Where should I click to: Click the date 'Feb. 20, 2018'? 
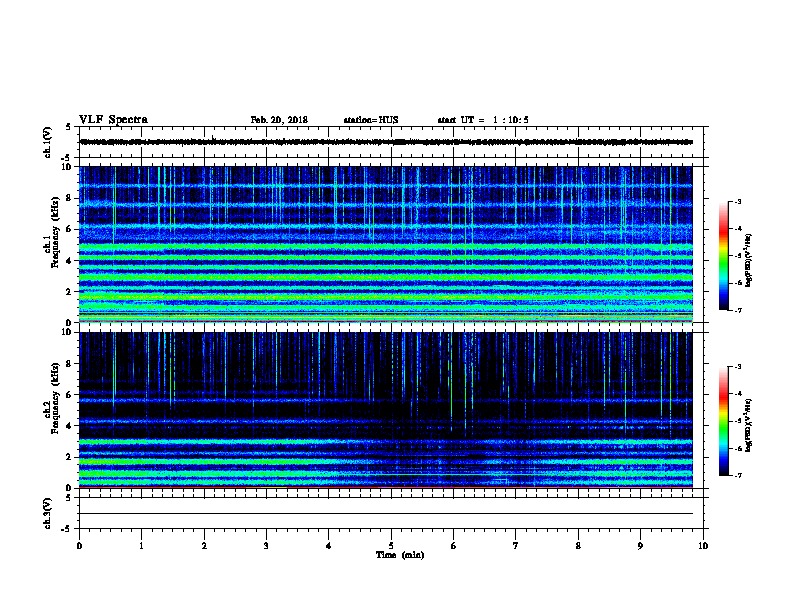tap(279, 120)
